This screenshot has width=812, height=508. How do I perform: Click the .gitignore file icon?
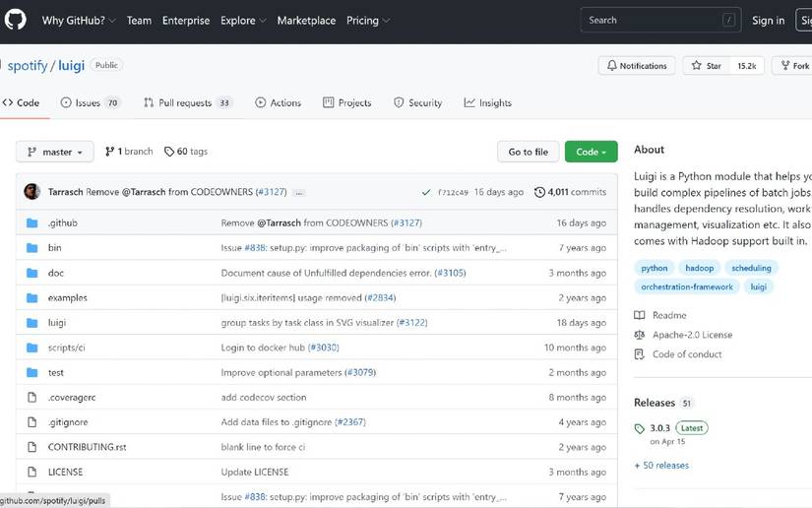coord(32,422)
